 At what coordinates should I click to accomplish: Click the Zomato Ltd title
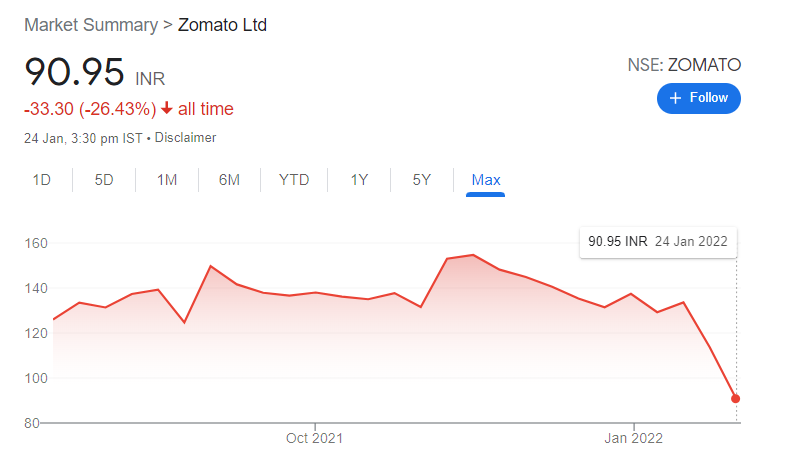click(x=222, y=25)
